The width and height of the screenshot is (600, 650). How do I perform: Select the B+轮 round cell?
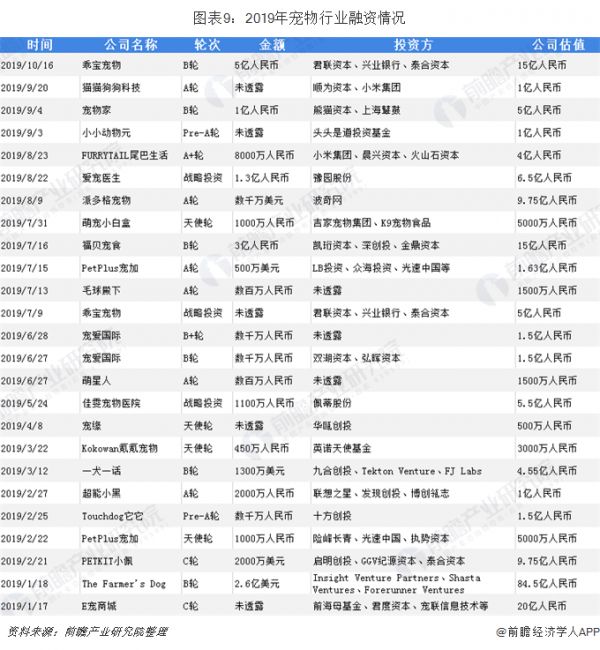click(x=193, y=336)
